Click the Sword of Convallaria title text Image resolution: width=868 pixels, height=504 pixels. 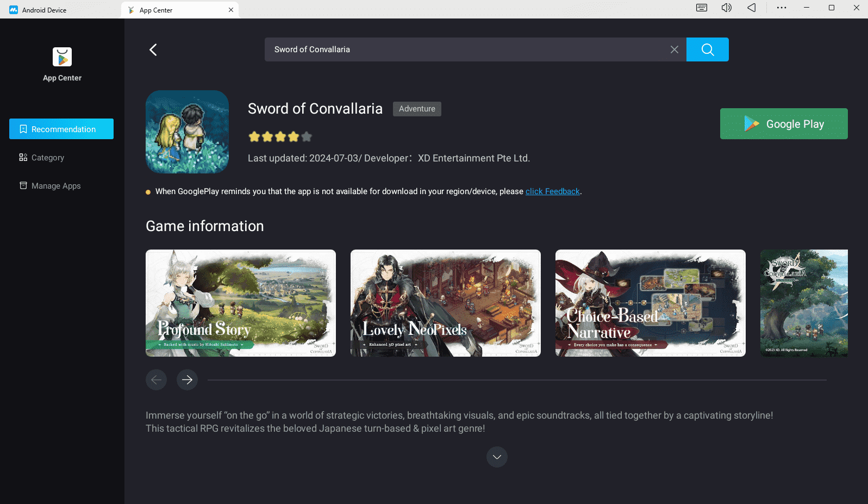point(315,109)
